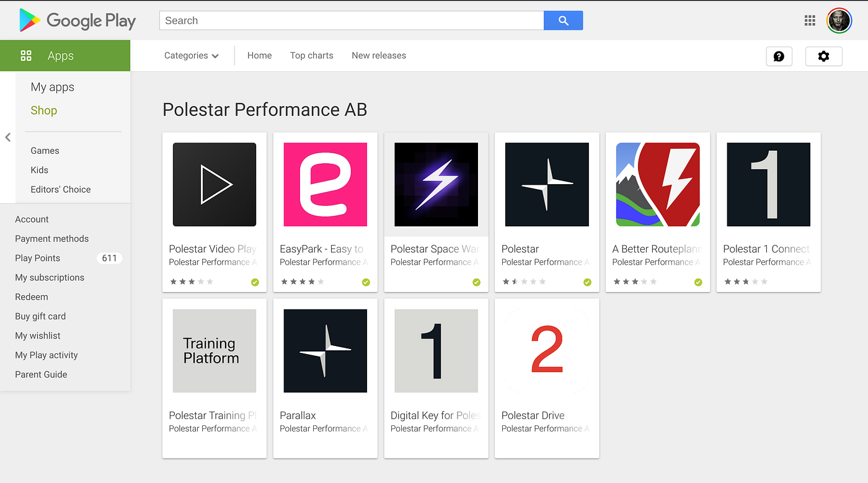The image size is (868, 483).
Task: Open Polestar 1 Connect app icon
Action: (769, 184)
